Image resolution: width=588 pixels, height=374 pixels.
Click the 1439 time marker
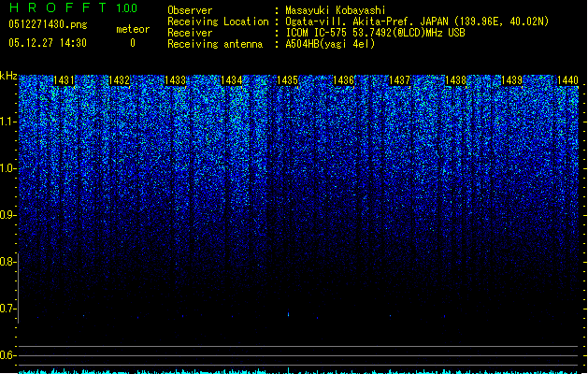click(x=512, y=80)
